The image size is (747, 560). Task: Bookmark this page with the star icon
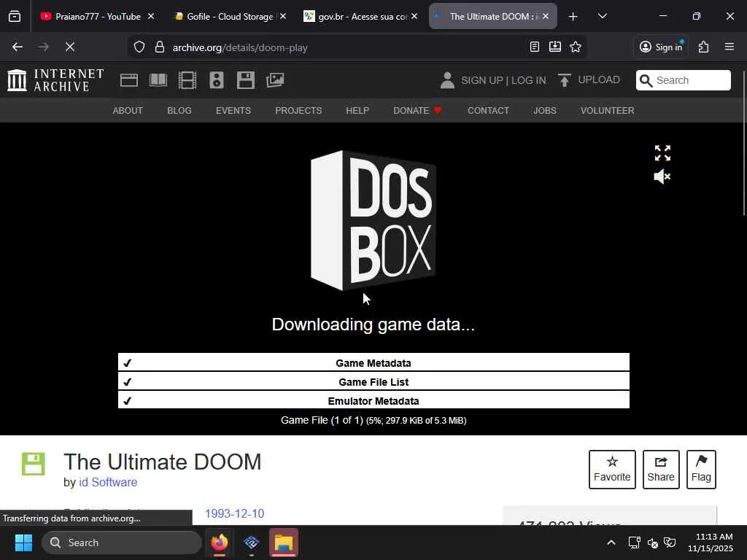click(x=576, y=47)
